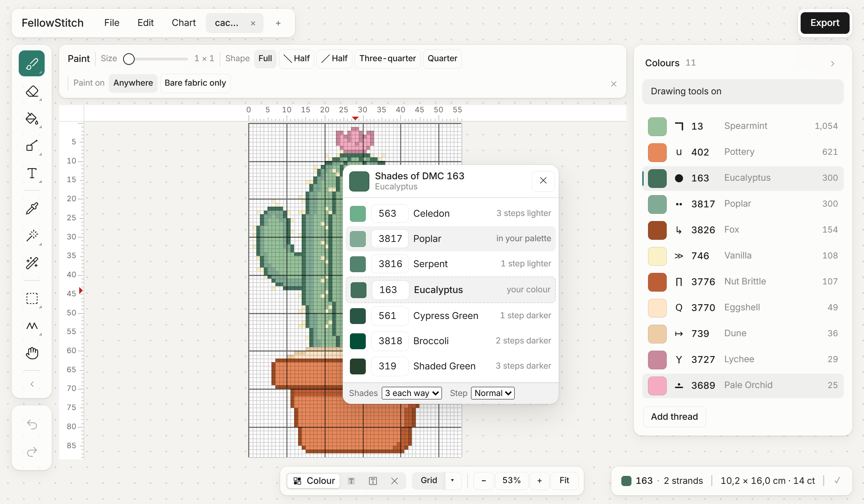
Task: Open the Step Normal dropdown
Action: click(493, 393)
